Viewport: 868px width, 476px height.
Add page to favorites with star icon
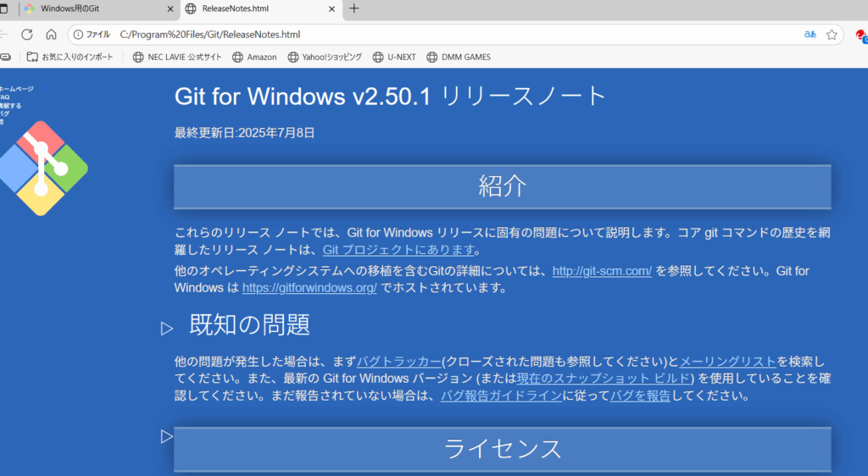(832, 35)
